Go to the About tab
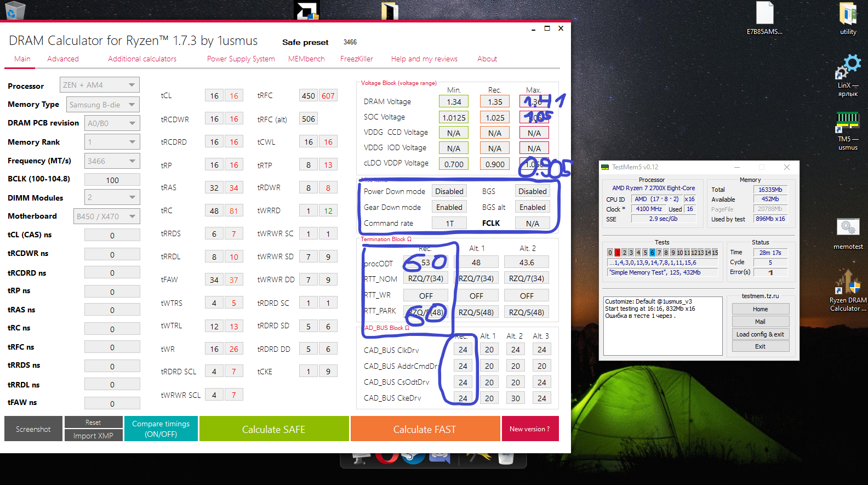Image resolution: width=868 pixels, height=485 pixels. tap(487, 59)
